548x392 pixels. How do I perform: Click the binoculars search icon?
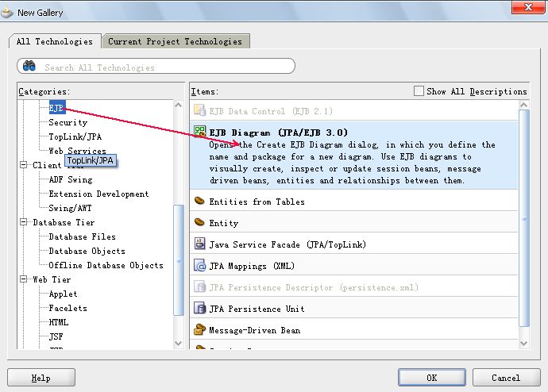click(29, 66)
